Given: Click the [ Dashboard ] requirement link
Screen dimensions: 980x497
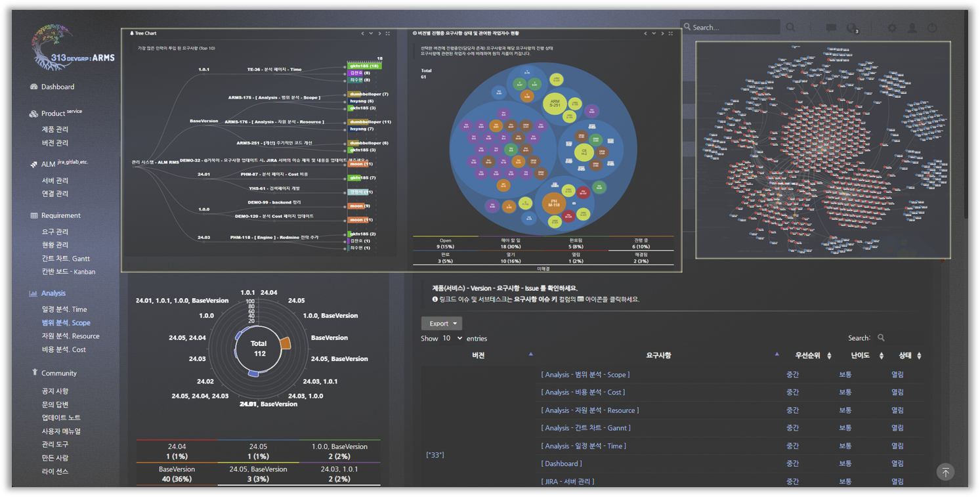Looking at the screenshot, I should 561,464.
